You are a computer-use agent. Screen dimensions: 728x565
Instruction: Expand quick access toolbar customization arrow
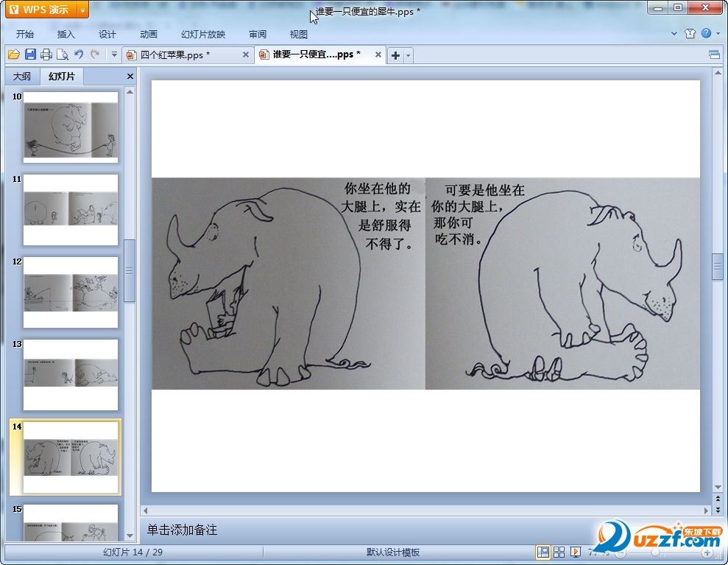pyautogui.click(x=114, y=55)
